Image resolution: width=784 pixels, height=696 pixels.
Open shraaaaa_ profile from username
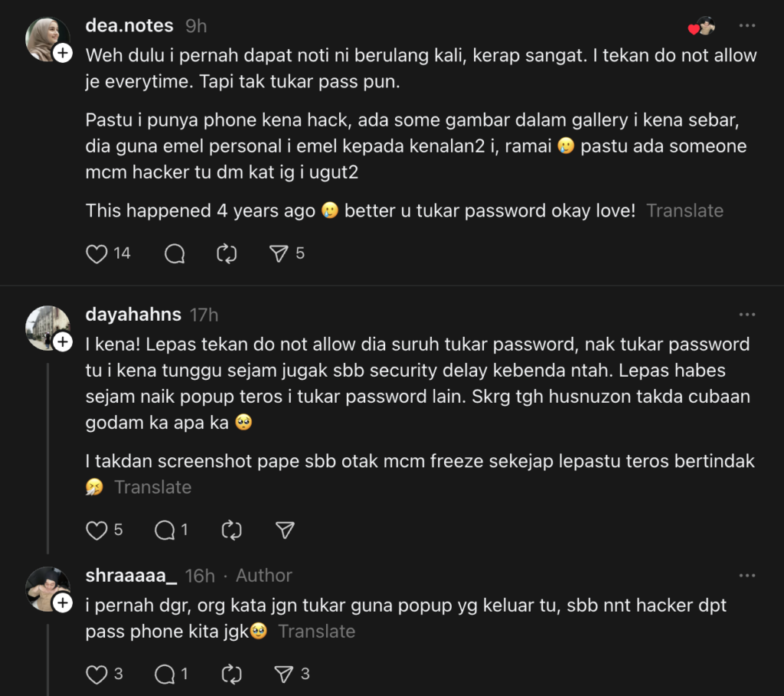click(x=132, y=576)
